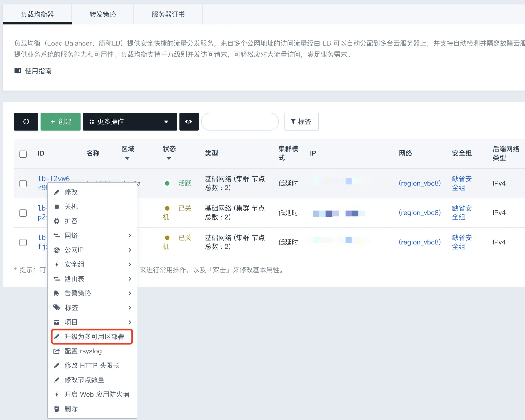Click the refresh icon button
This screenshot has height=420, width=525.
[x=26, y=122]
